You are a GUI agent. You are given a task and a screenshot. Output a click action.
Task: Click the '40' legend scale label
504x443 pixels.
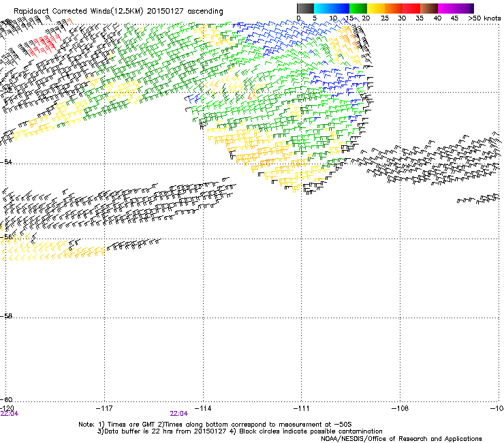[437, 18]
